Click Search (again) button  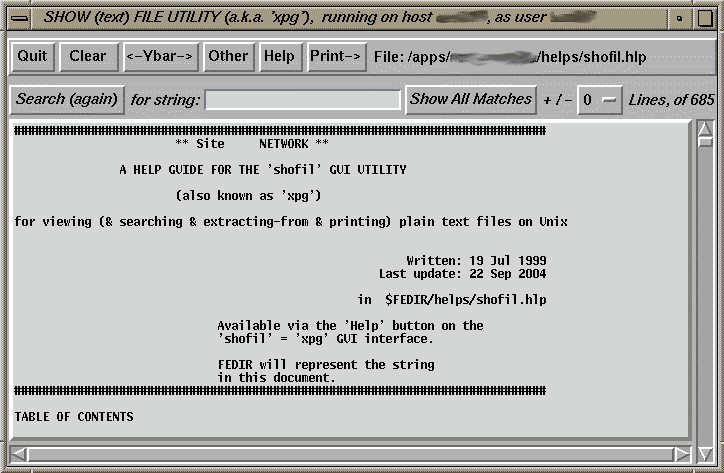point(67,100)
